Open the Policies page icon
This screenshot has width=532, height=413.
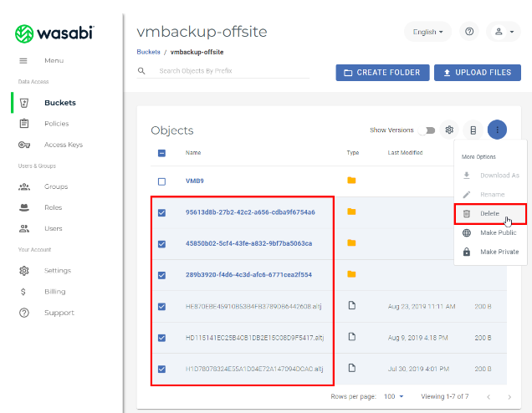[24, 124]
